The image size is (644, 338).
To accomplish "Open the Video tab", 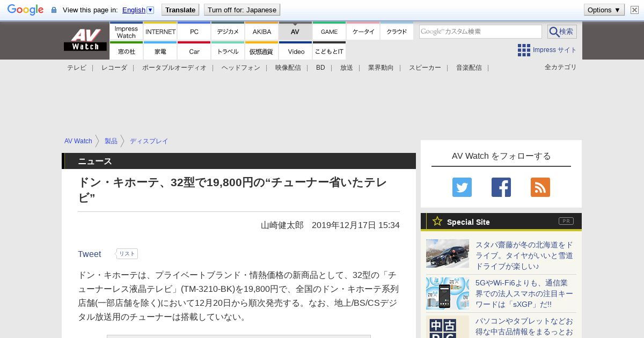I will [x=296, y=51].
